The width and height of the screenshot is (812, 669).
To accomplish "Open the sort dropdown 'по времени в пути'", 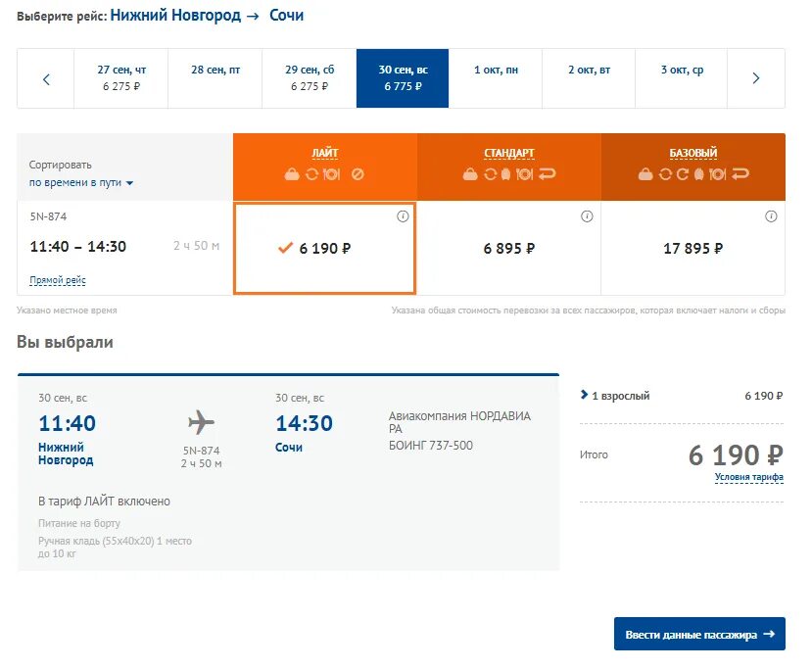I will (x=81, y=183).
